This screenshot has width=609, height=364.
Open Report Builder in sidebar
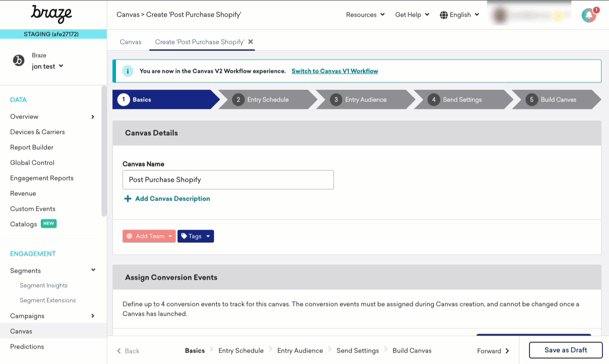pos(32,148)
